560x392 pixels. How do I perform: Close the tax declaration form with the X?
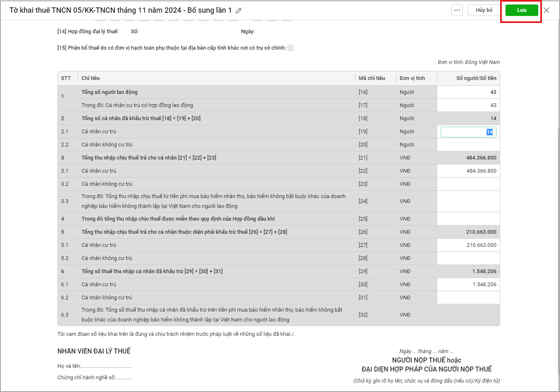coord(546,10)
